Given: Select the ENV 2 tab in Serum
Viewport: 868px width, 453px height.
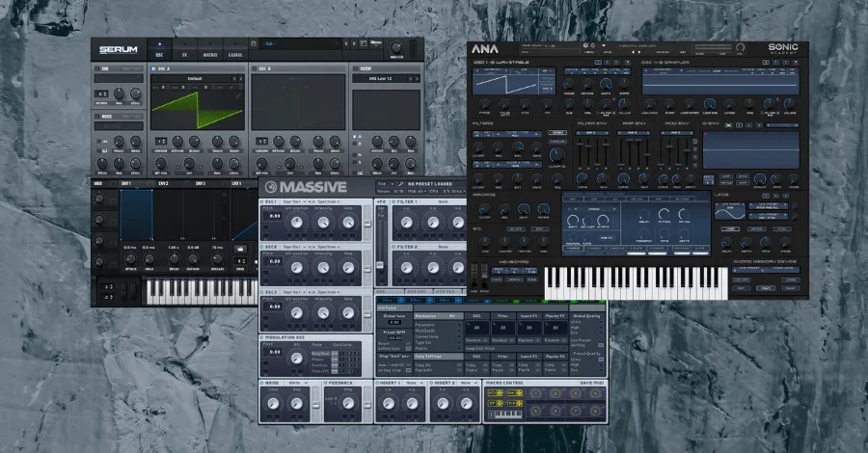Looking at the screenshot, I should pyautogui.click(x=163, y=184).
